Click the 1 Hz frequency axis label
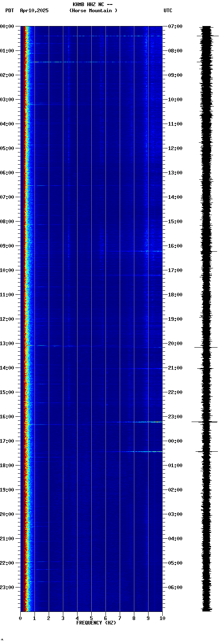 tap(34, 618)
